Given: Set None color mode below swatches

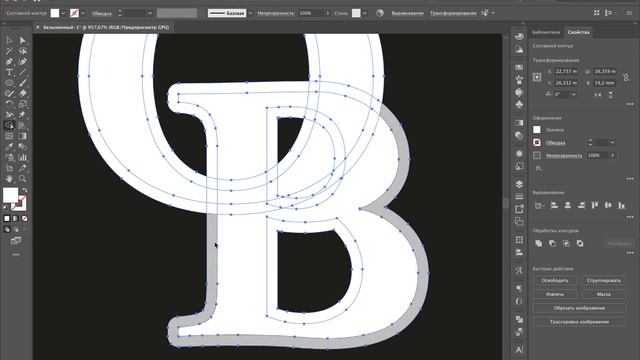Looking at the screenshot, I should (24, 219).
